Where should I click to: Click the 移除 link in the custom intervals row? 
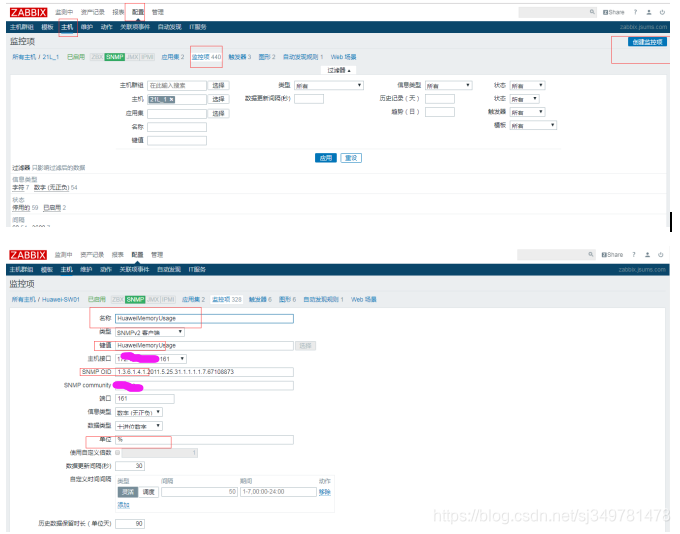click(x=324, y=492)
